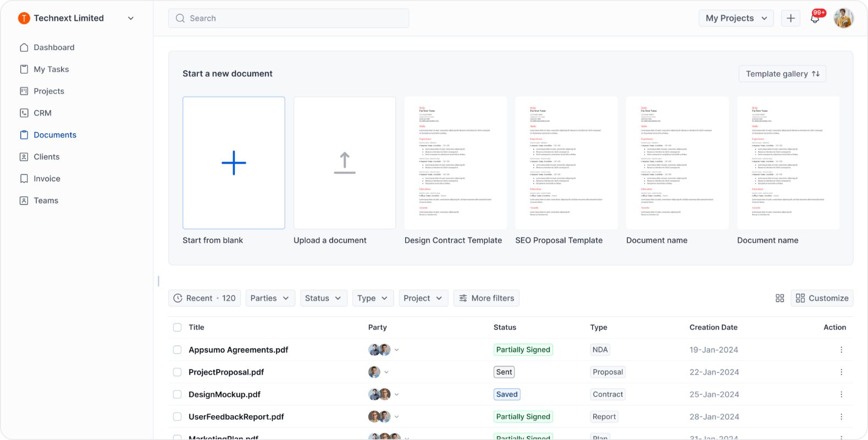Viewport: 868px width, 440px height.
Task: Open Invoice from the sidebar
Action: coord(47,179)
